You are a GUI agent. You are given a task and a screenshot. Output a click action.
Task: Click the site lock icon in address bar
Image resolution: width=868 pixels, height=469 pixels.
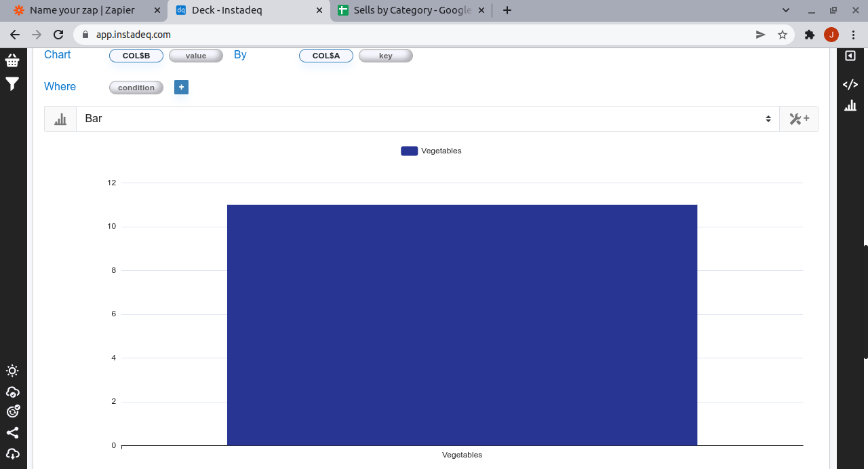click(x=85, y=35)
